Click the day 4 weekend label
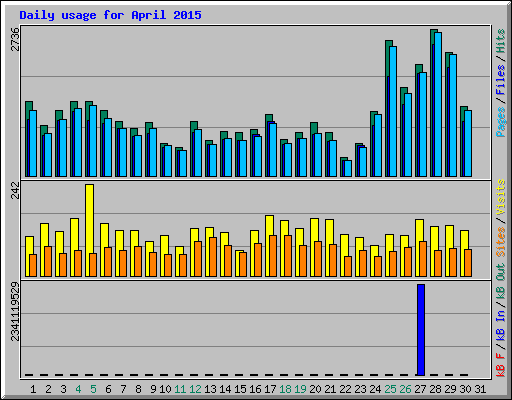This screenshot has height=400, width=512. [x=78, y=389]
